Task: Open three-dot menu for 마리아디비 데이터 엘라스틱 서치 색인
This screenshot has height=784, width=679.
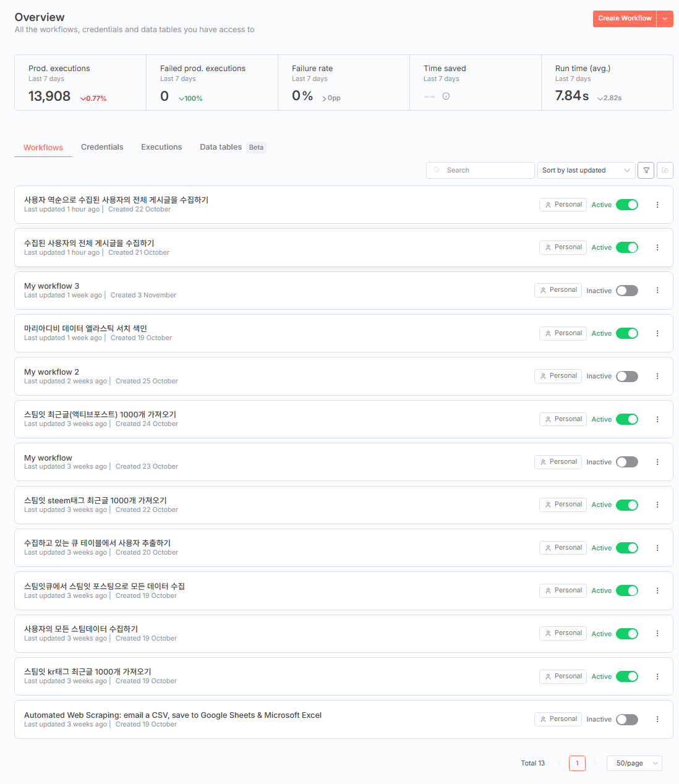Action: tap(657, 333)
